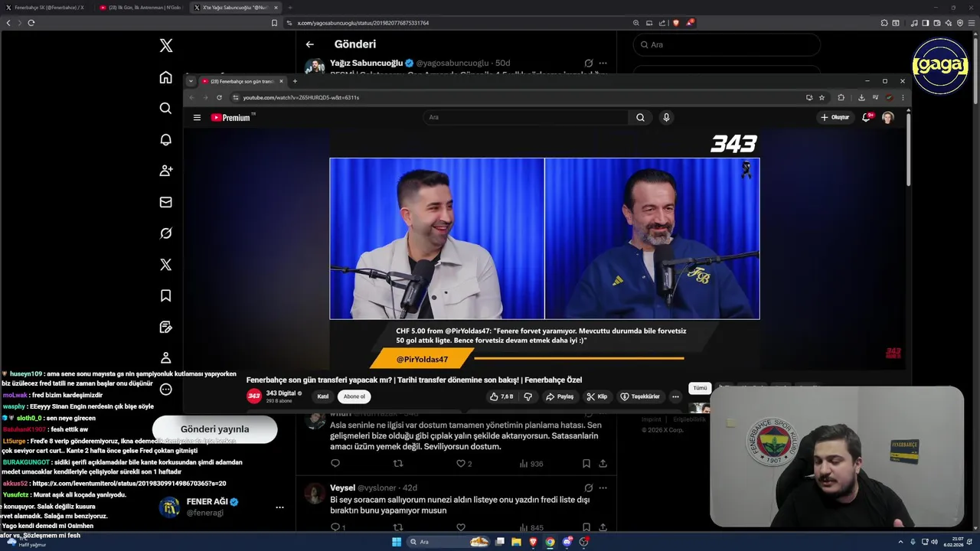Open three-dot menu next to FENER AĞI account

[279, 507]
